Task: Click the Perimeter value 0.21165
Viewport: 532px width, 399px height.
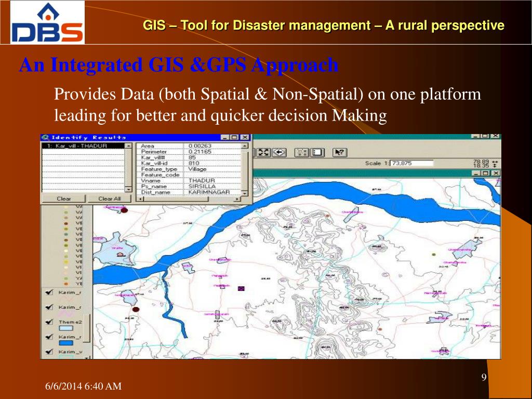Action: 200,152
